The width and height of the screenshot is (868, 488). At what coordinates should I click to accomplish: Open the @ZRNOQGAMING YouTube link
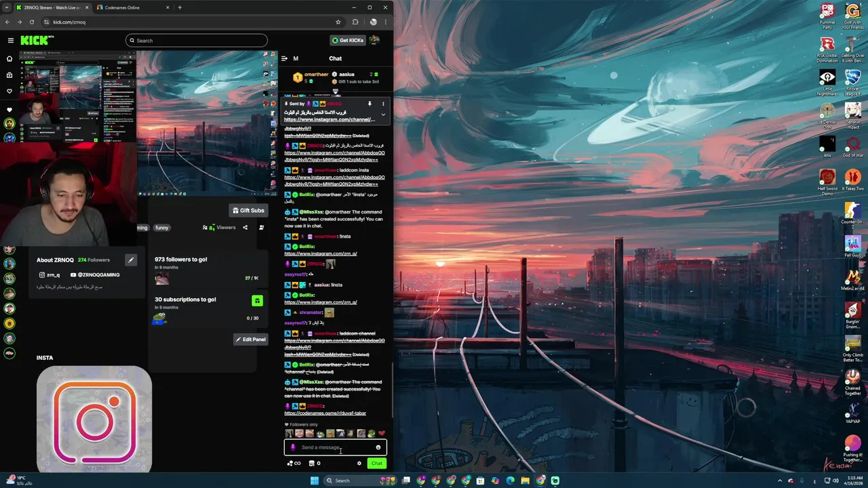95,274
